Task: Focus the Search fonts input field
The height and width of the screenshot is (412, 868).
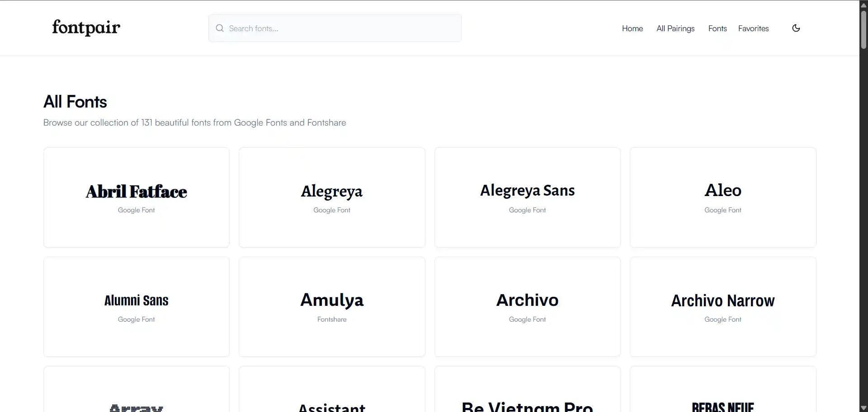Action: pyautogui.click(x=335, y=28)
